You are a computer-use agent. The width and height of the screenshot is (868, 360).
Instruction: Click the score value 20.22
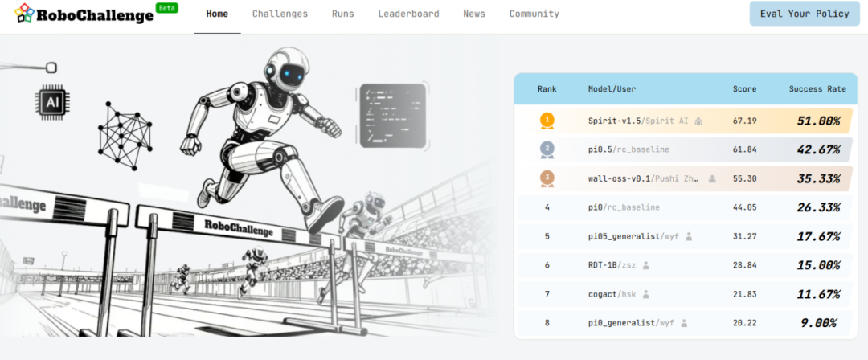click(x=744, y=322)
